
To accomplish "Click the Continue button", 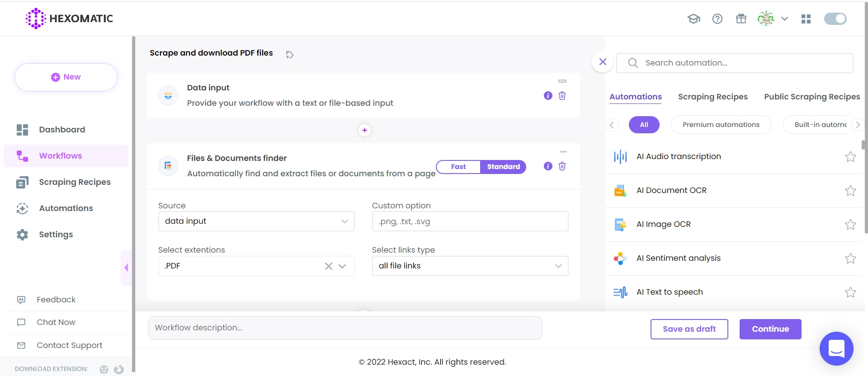I will [x=770, y=329].
